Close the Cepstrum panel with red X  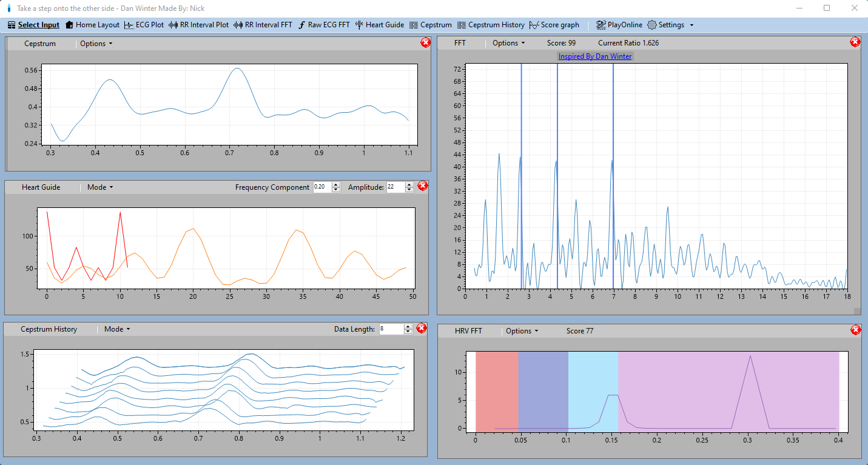425,42
